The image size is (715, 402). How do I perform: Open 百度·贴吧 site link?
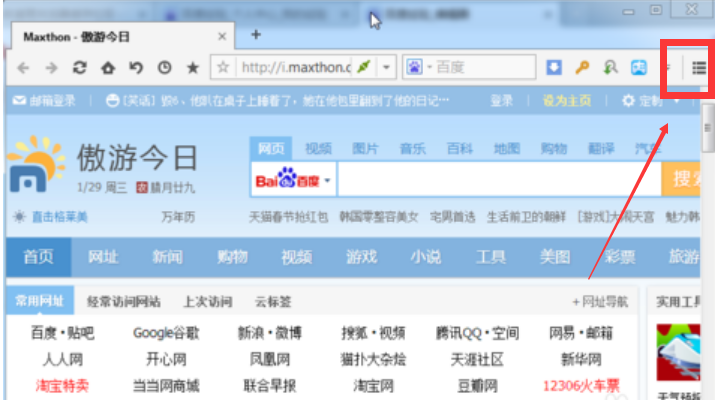62,333
